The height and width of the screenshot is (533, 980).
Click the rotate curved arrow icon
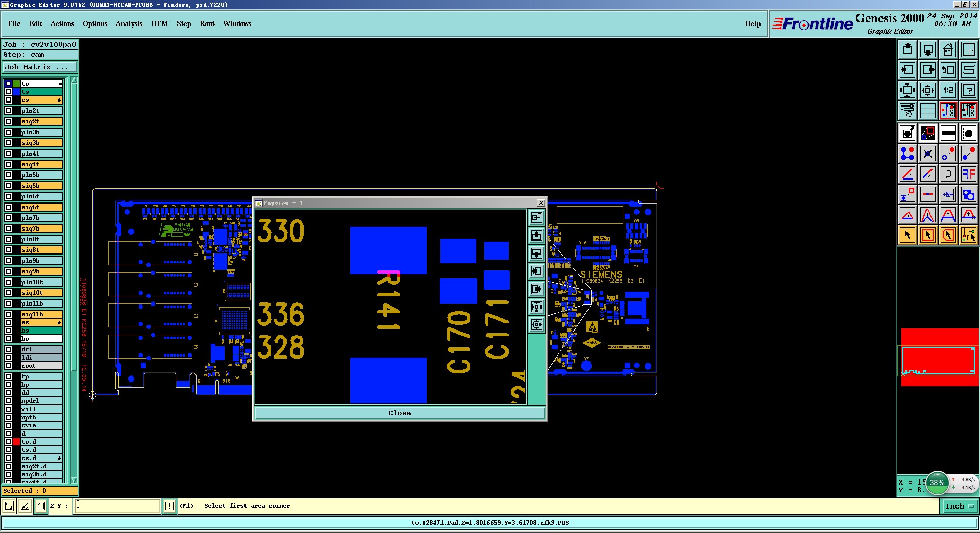pos(948,174)
